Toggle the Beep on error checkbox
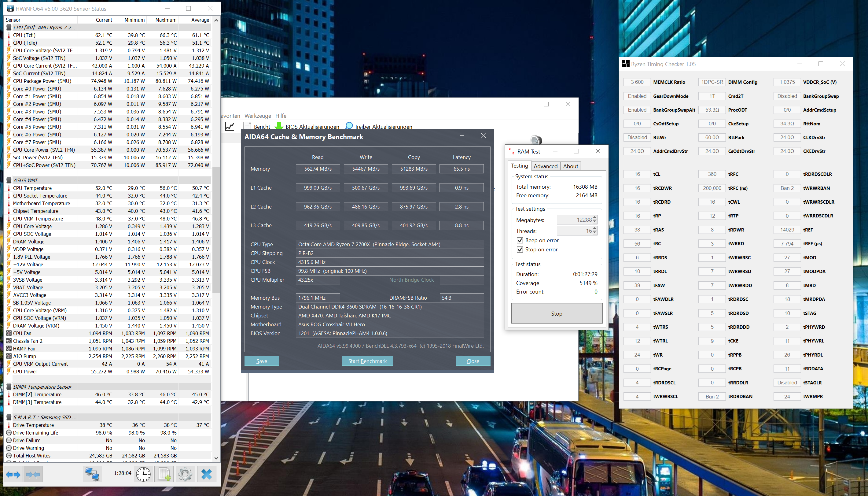Viewport: 868px width, 496px height. (520, 240)
